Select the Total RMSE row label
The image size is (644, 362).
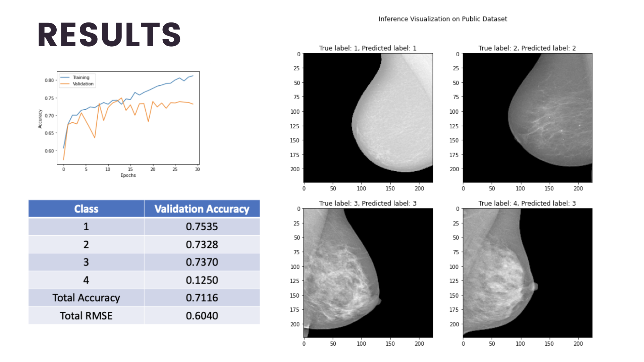(x=86, y=315)
